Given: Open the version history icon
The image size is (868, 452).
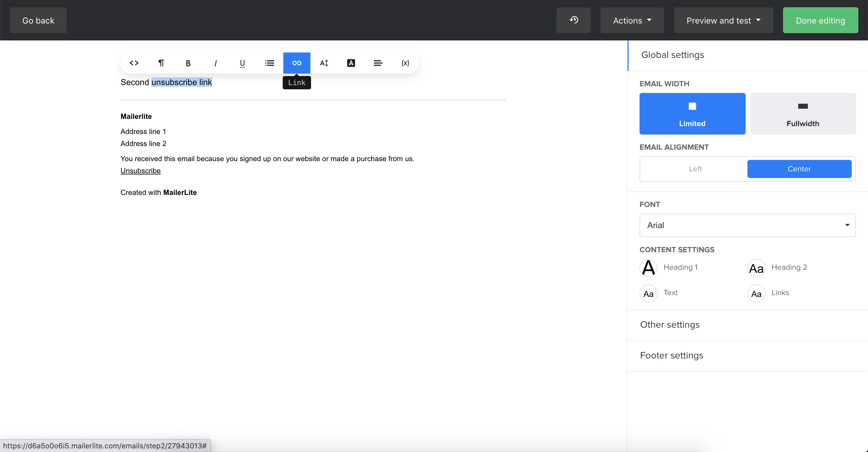Looking at the screenshot, I should tap(574, 20).
